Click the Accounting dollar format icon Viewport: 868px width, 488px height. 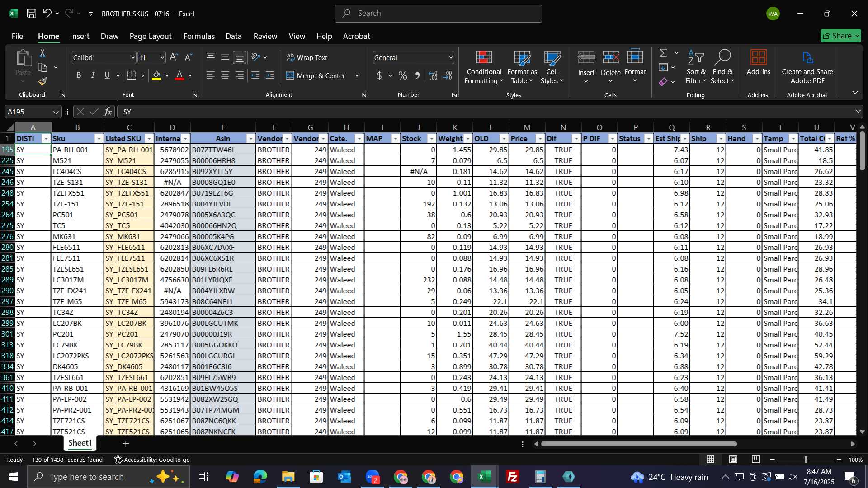379,75
